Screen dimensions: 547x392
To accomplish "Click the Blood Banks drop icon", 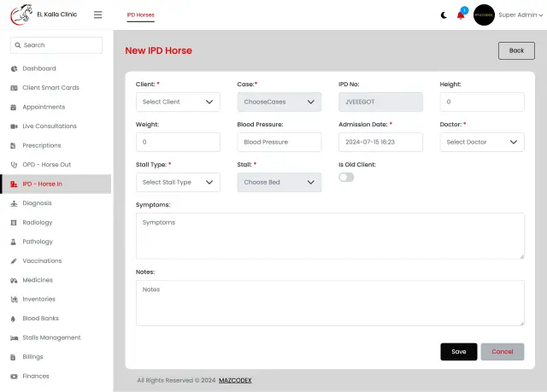I will click(13, 319).
